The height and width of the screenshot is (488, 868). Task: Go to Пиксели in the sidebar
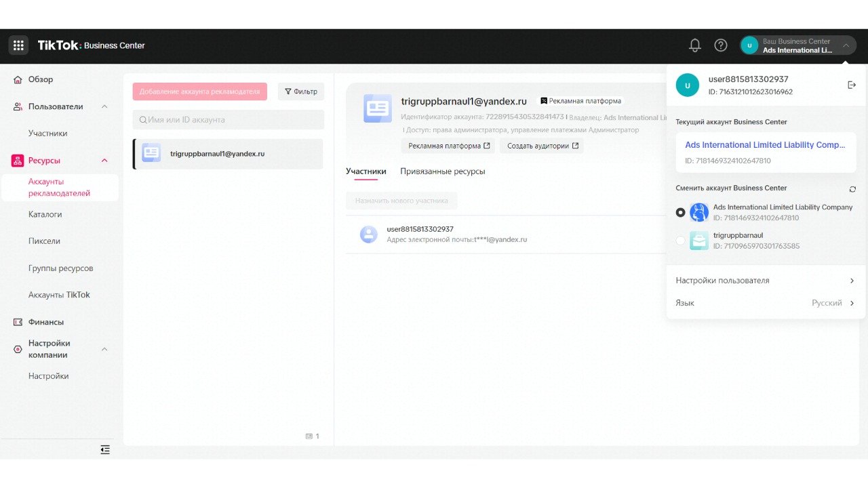[x=45, y=241]
